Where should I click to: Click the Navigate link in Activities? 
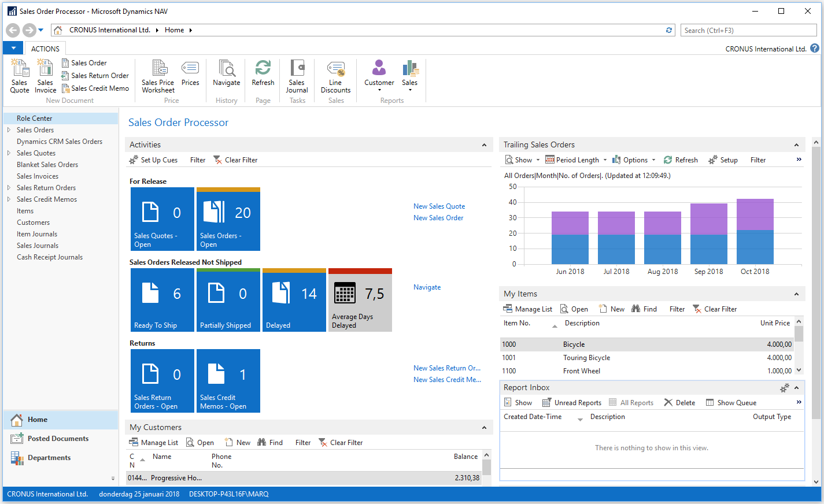[x=427, y=287]
